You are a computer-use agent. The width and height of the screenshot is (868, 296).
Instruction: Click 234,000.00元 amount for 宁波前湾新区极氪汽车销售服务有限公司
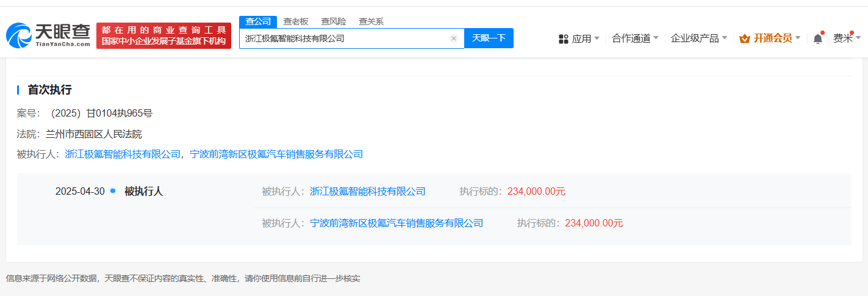pyautogui.click(x=594, y=223)
